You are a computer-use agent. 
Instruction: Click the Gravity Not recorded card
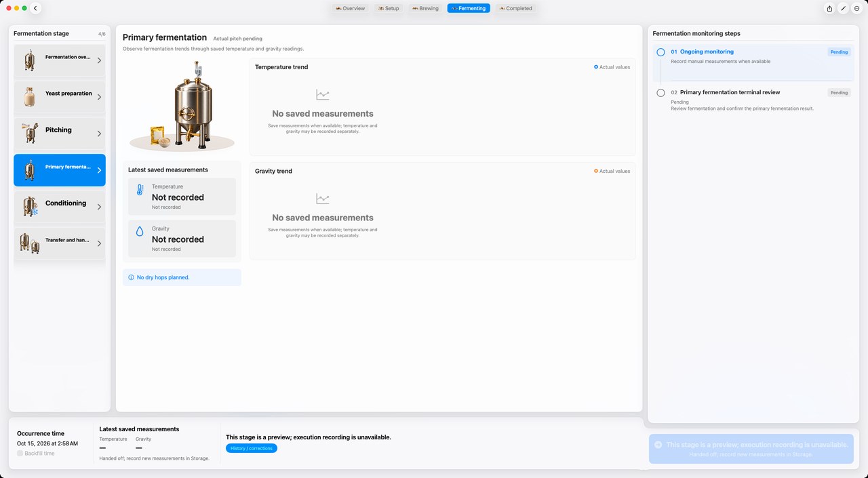[x=182, y=239]
